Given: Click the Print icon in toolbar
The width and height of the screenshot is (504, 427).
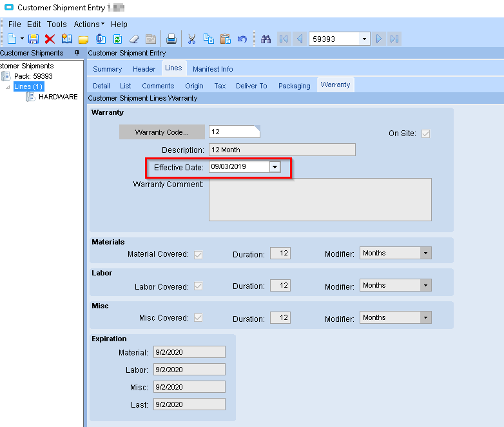Looking at the screenshot, I should pos(171,39).
